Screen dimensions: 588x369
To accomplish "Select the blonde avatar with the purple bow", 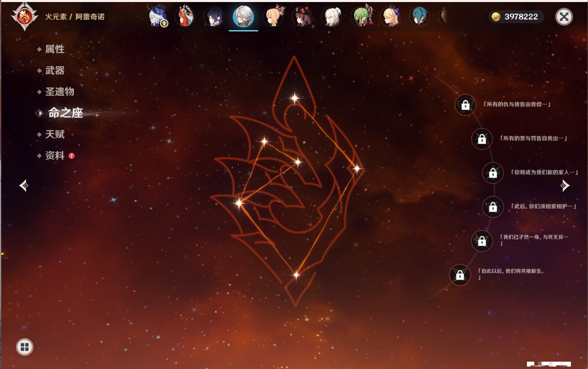I will point(391,17).
